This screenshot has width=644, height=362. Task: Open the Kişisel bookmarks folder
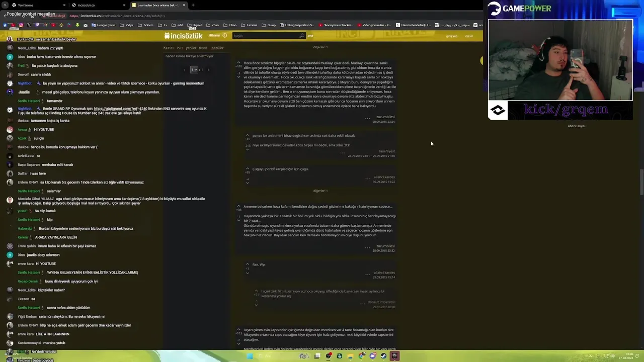(x=195, y=25)
